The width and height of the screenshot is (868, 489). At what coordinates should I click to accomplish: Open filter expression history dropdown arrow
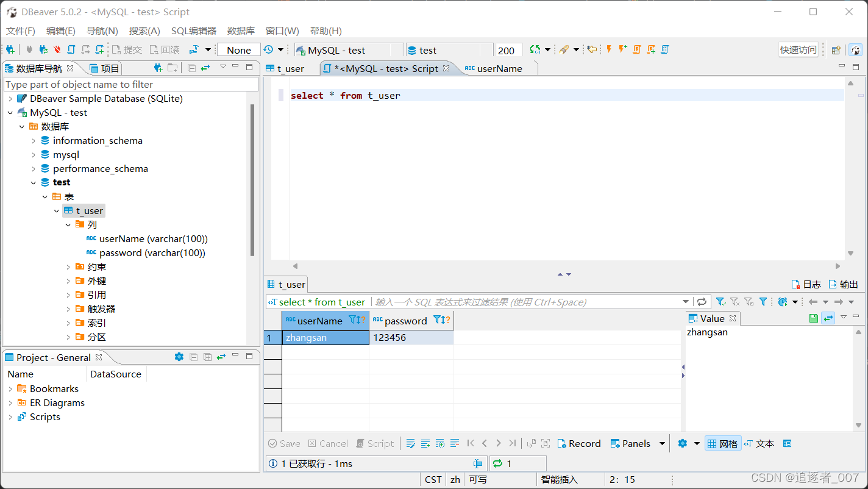(686, 302)
